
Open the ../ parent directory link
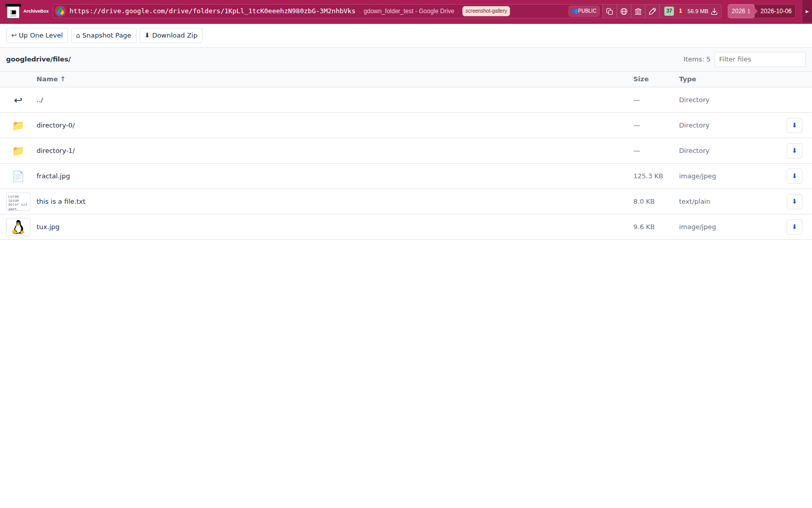click(40, 100)
